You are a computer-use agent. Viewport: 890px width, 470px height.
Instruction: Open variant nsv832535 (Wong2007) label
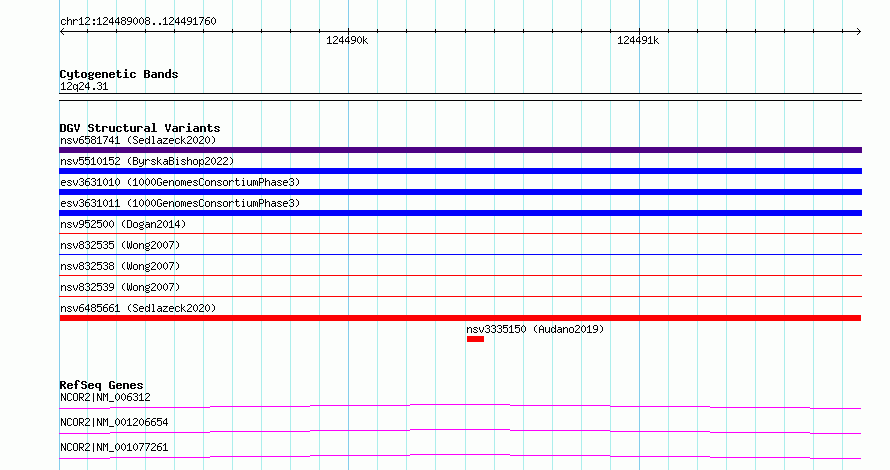(120, 245)
